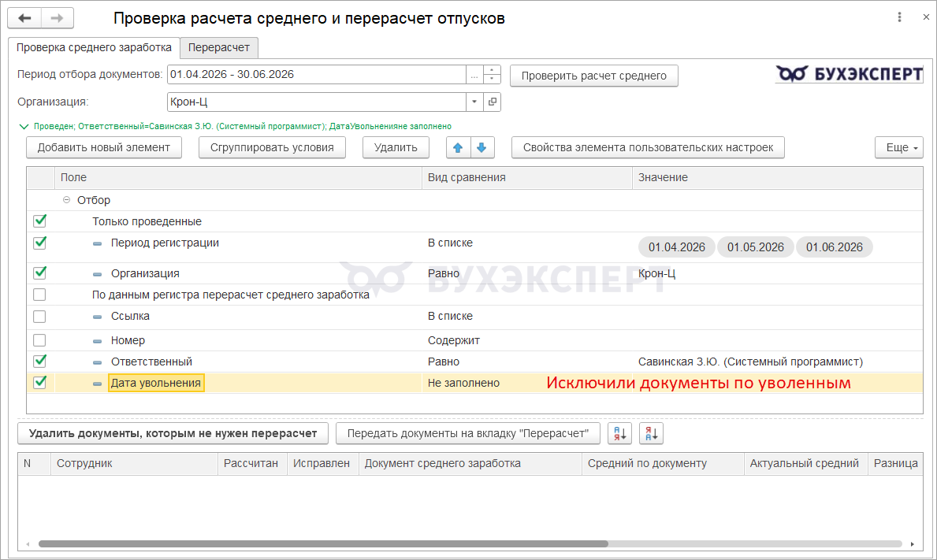Image resolution: width=937 pixels, height=560 pixels.
Task: Sort document list ascending А-Я
Action: (619, 433)
